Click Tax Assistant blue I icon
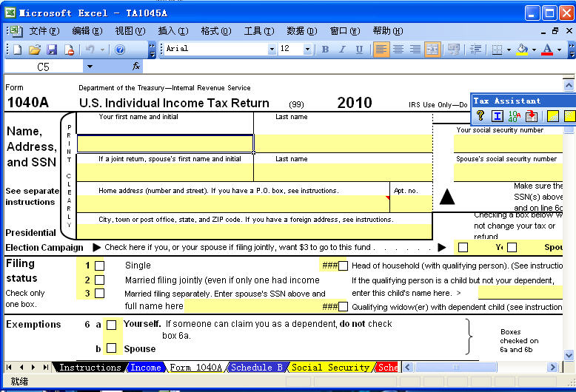Viewport: 576px width, 392px height. coord(498,116)
